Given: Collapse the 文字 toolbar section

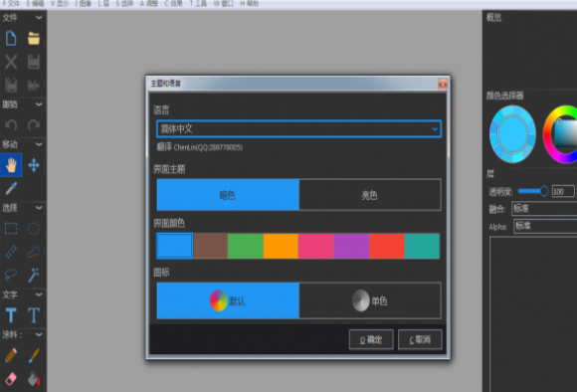Looking at the screenshot, I should pos(39,294).
